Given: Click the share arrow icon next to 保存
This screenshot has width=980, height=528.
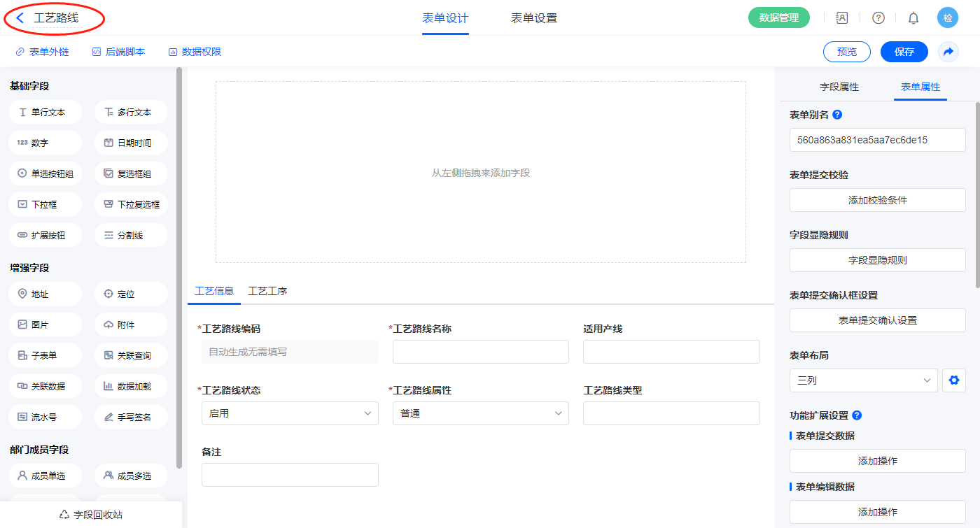Looking at the screenshot, I should point(948,52).
